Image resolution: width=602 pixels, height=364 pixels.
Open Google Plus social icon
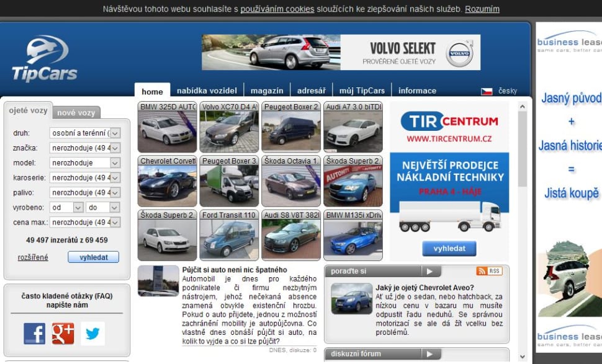coord(63,334)
